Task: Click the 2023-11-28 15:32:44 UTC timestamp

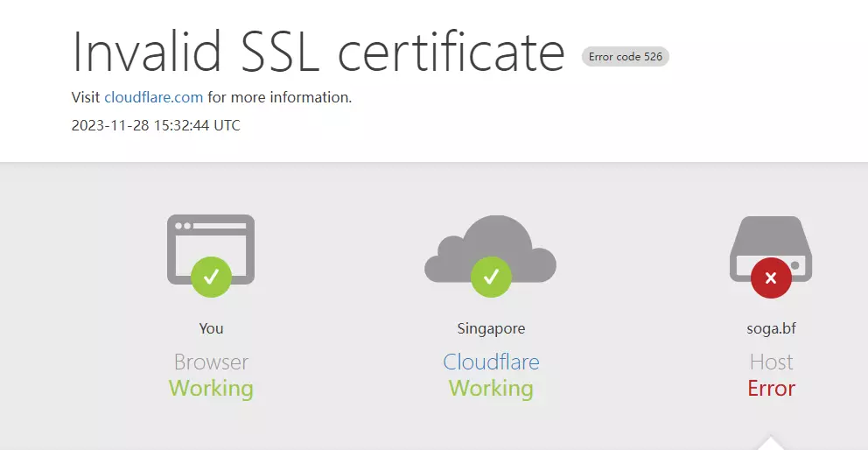Action: coord(156,125)
